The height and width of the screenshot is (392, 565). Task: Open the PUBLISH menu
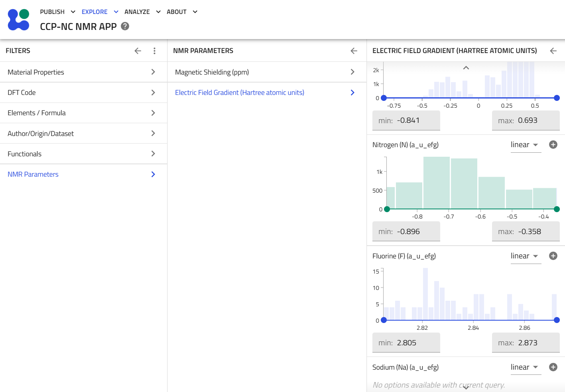point(57,12)
